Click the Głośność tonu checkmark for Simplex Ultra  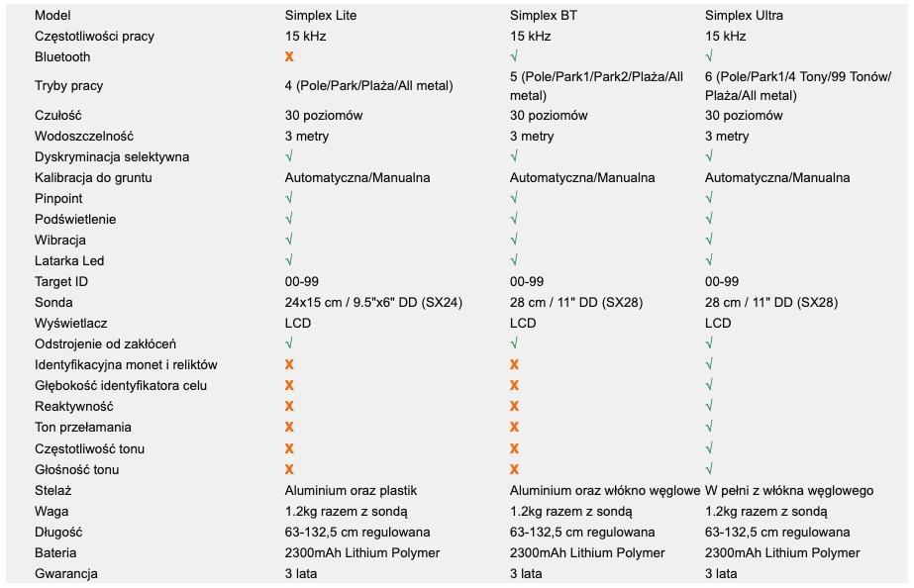coord(709,468)
